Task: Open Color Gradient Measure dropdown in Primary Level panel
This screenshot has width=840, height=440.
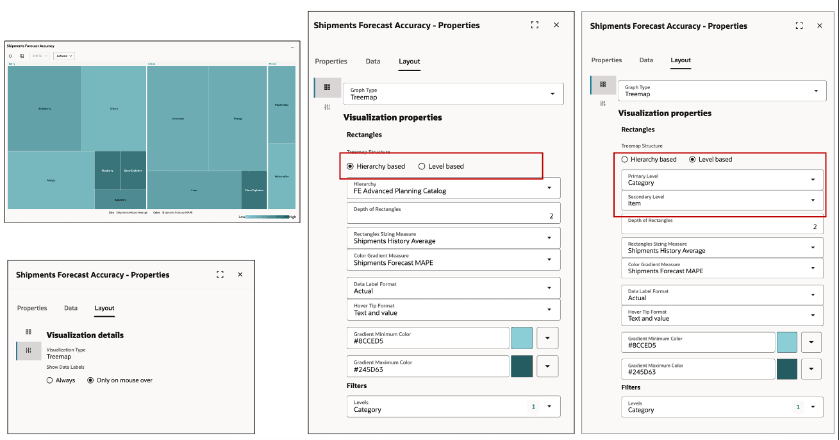Action: [x=722, y=268]
